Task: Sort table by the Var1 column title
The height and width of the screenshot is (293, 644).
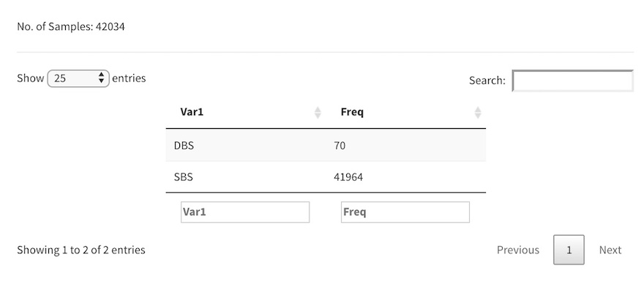Action: click(x=192, y=112)
